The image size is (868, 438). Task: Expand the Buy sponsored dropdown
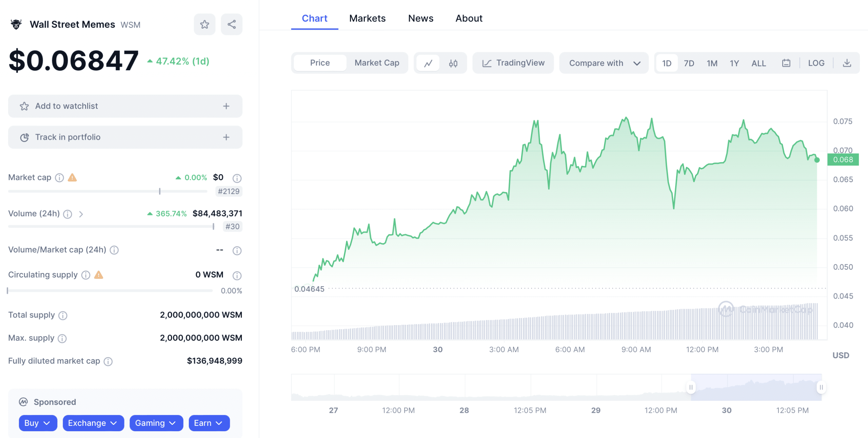pos(38,423)
